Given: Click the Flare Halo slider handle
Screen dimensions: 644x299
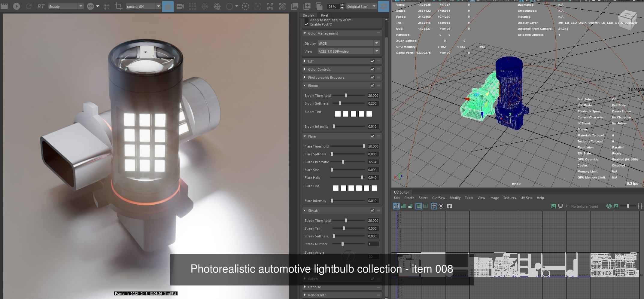Looking at the screenshot, I should pos(362,178).
